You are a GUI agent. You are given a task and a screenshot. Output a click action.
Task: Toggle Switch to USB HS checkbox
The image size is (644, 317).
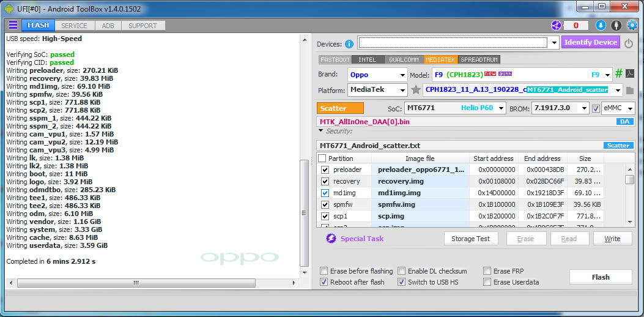[402, 282]
